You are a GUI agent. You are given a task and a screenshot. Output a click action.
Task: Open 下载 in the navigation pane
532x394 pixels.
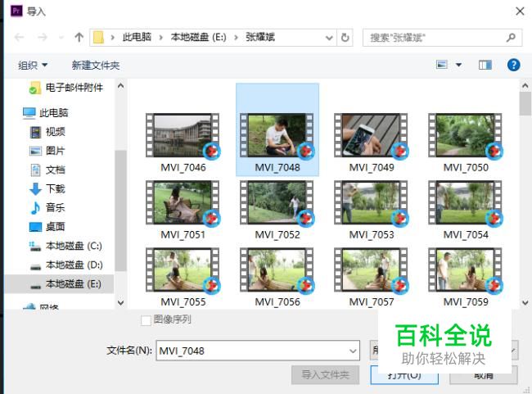tap(47, 189)
